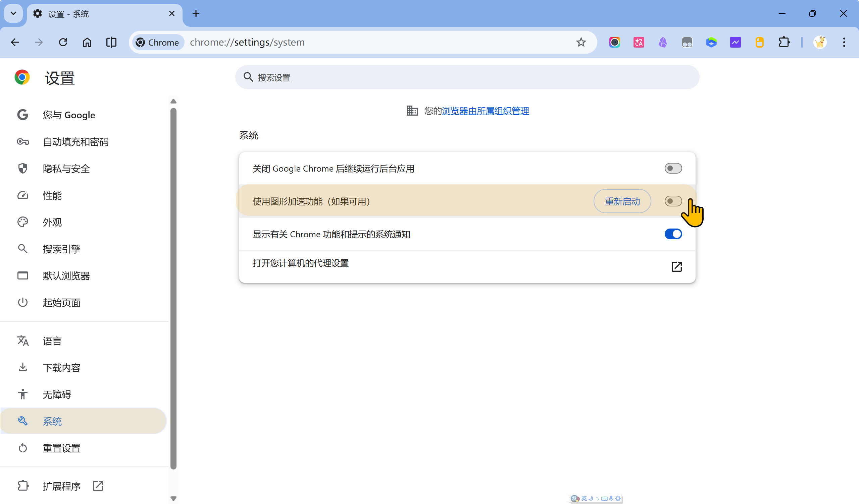Open the side panel icon
Screen dimensions: 859x504
[111, 42]
